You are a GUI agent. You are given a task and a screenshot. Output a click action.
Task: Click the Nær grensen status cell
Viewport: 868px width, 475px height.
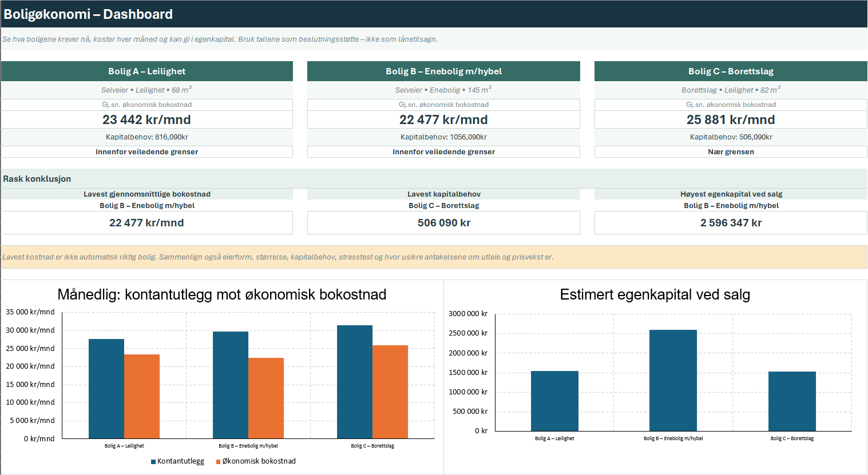(x=731, y=152)
